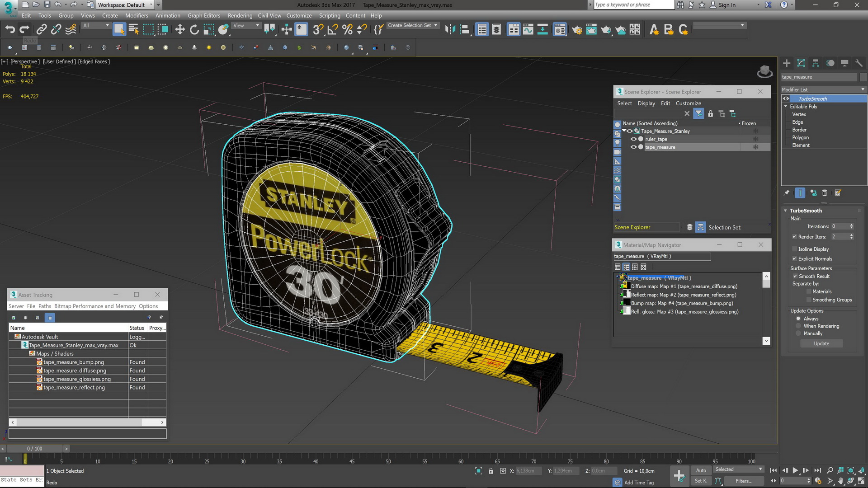Open Asset Tracking Paths menu
Image resolution: width=868 pixels, height=488 pixels.
tap(45, 306)
